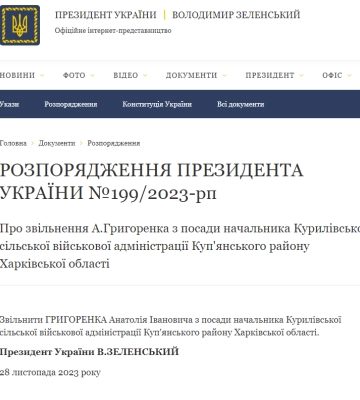Open the ДОКУМЕНТИ menu
Image resolution: width=360 pixels, height=400 pixels.
pyautogui.click(x=191, y=75)
